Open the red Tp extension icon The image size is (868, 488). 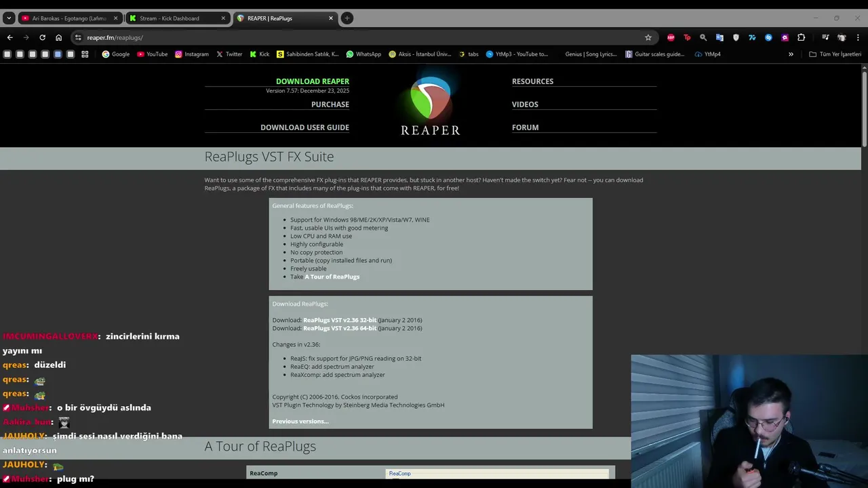click(687, 37)
